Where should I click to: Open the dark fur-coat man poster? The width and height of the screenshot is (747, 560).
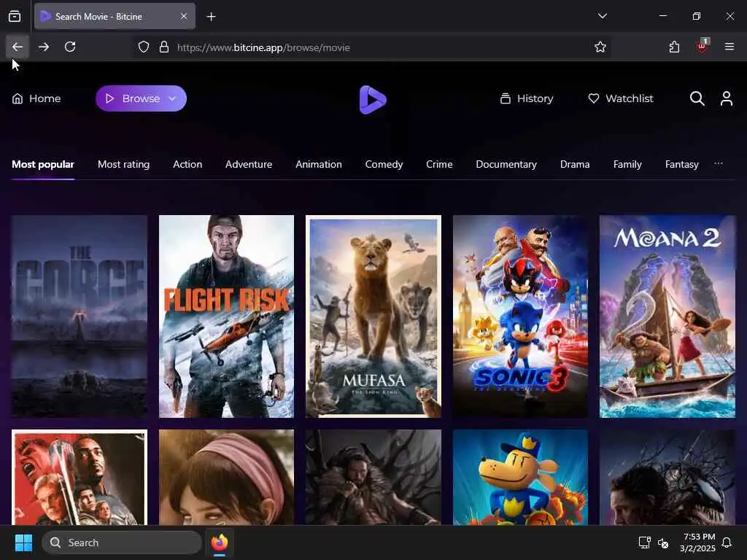coord(373,477)
